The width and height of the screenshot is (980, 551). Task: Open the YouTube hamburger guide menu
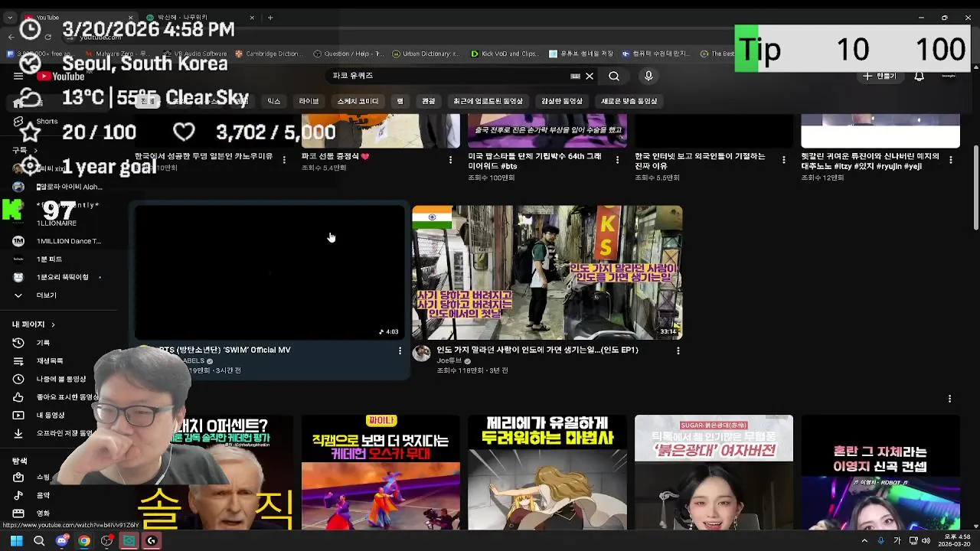18,76
